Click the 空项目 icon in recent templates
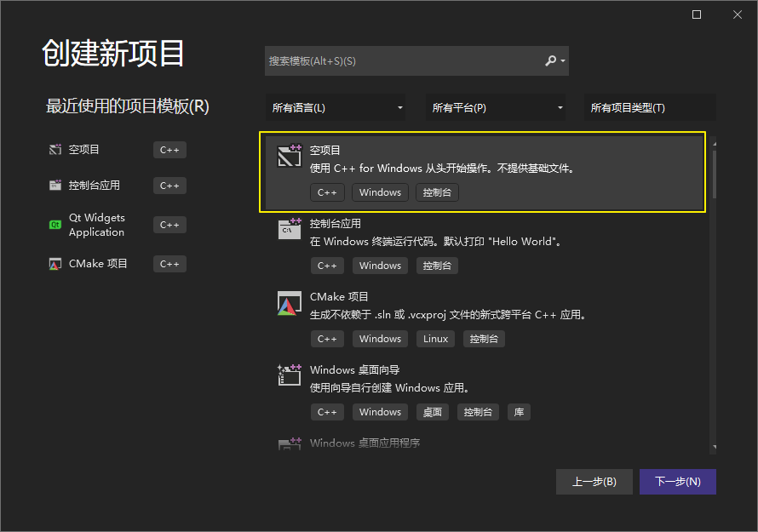Image resolution: width=758 pixels, height=532 pixels. point(54,149)
